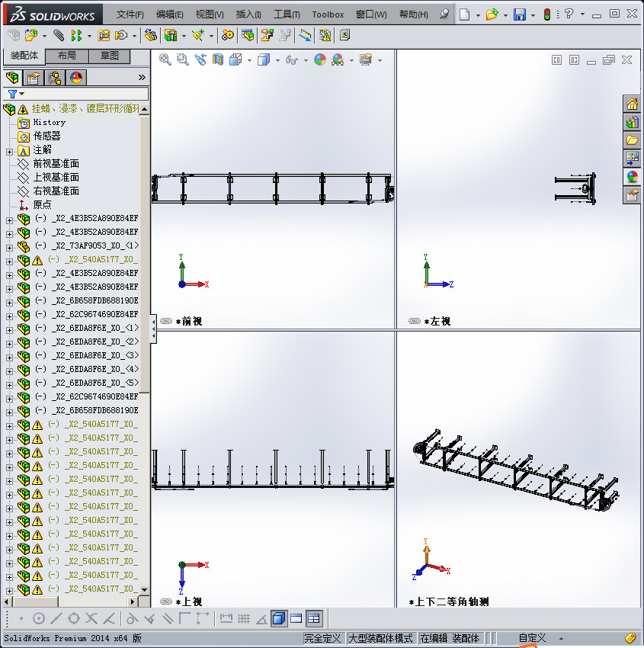
Task: Open the Display Style dropdown arrow
Action: [277, 60]
